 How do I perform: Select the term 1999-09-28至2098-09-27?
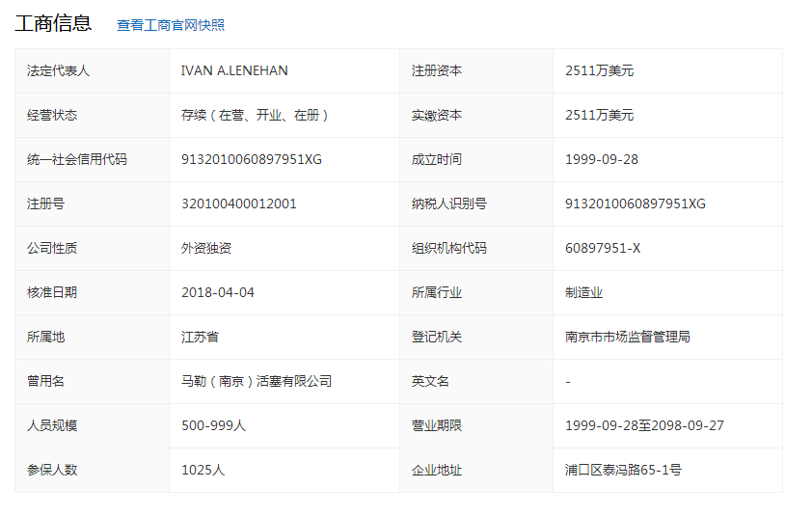[645, 425]
